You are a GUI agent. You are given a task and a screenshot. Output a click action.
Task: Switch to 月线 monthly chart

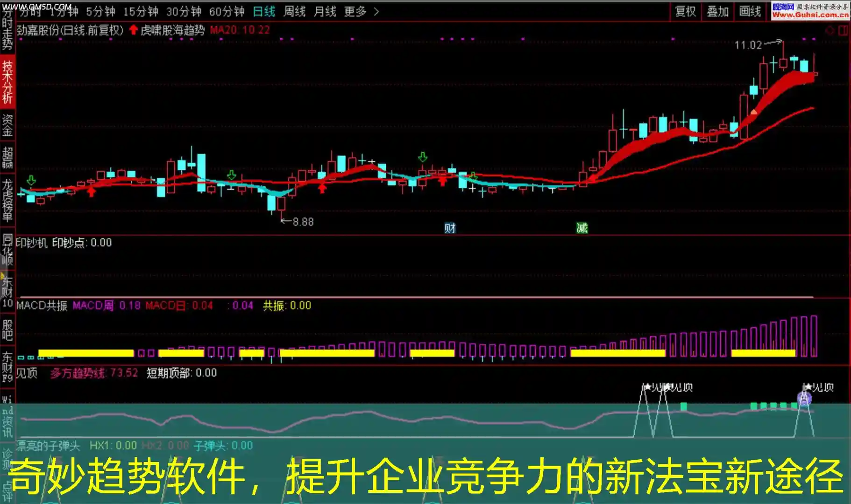(x=325, y=12)
